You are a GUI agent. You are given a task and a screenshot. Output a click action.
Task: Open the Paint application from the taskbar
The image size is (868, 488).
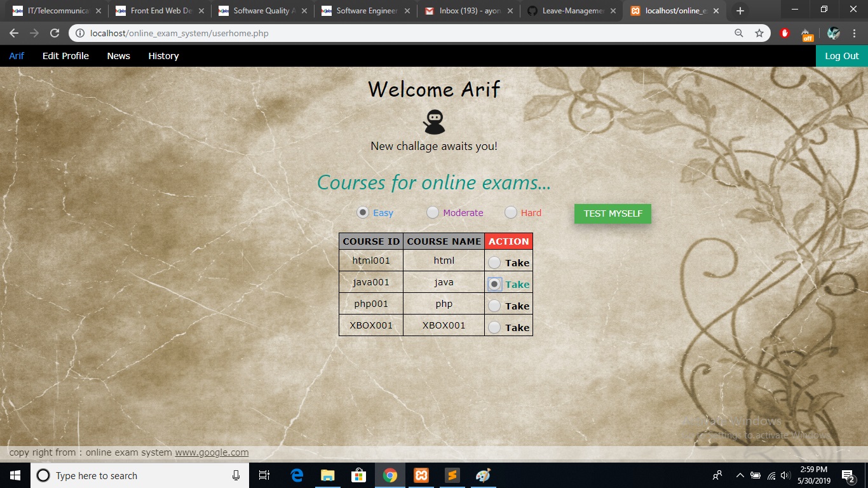pos(483,475)
